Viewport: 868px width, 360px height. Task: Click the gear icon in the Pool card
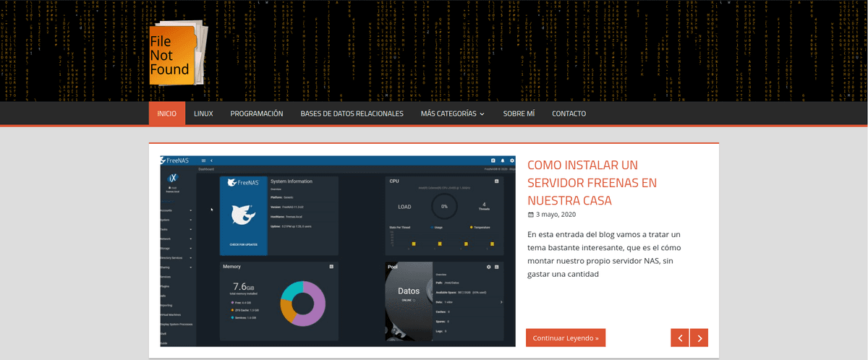tap(488, 267)
